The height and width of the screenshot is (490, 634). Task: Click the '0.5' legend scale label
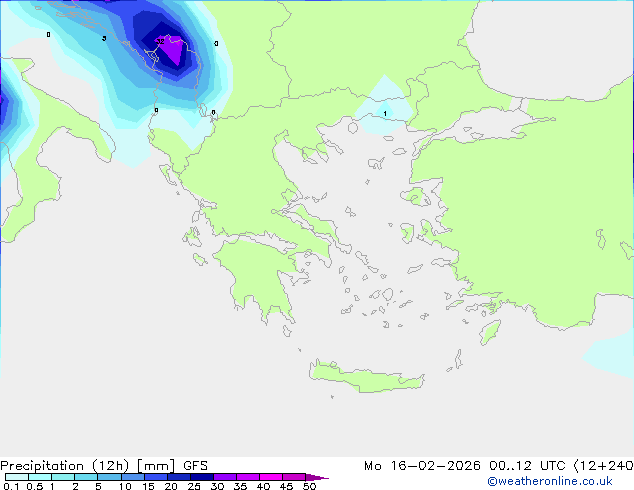click(x=35, y=486)
